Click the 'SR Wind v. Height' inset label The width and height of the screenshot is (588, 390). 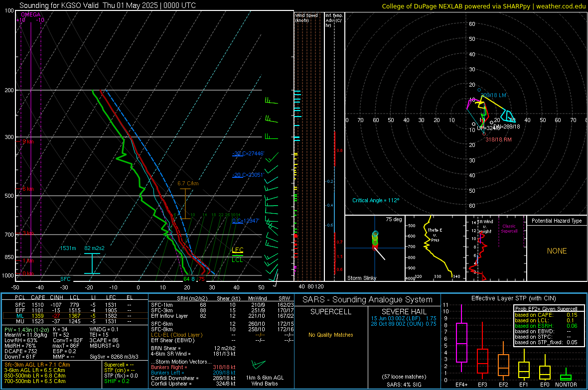click(x=485, y=227)
